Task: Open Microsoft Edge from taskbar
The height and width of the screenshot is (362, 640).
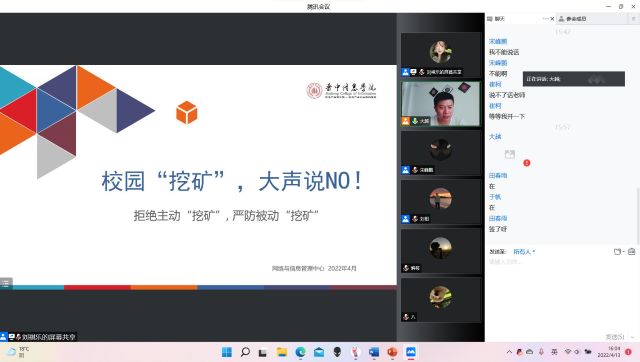Action: point(300,352)
